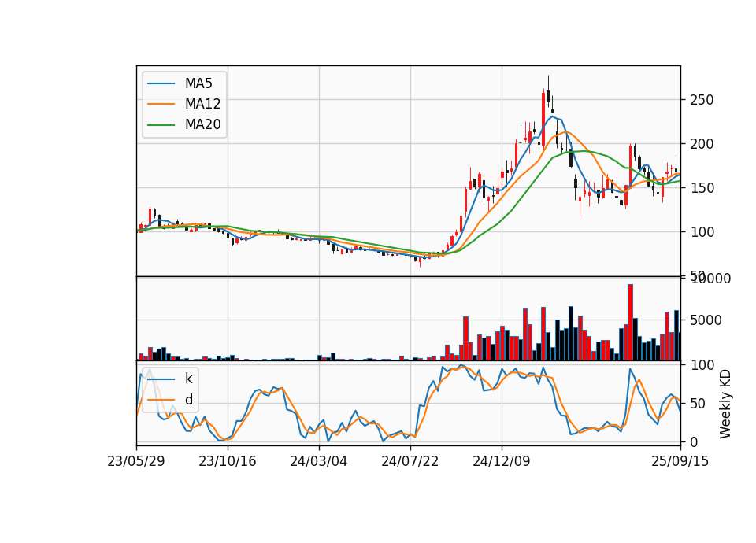This screenshot has height=543, width=756.
Task: Click the tallest red volume bar
Action: (x=630, y=323)
